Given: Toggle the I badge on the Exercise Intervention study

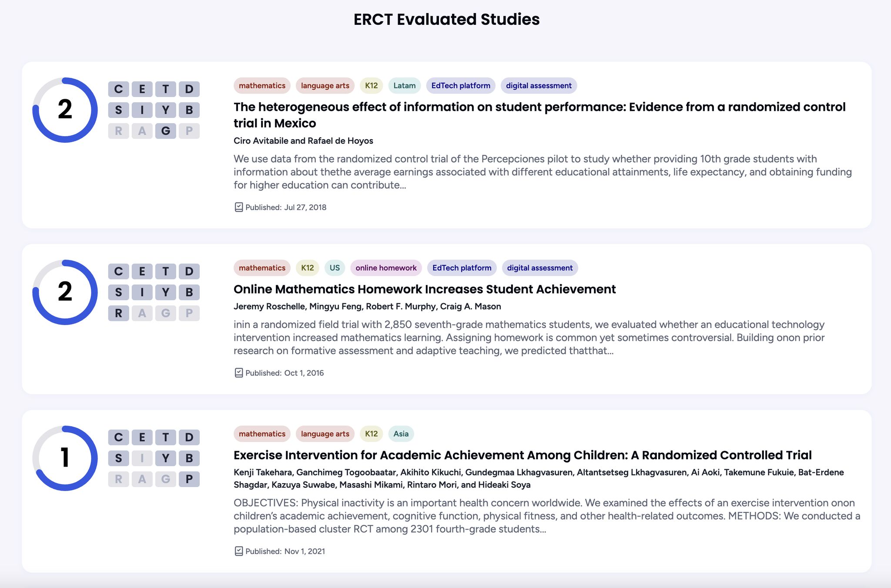Looking at the screenshot, I should coord(141,458).
